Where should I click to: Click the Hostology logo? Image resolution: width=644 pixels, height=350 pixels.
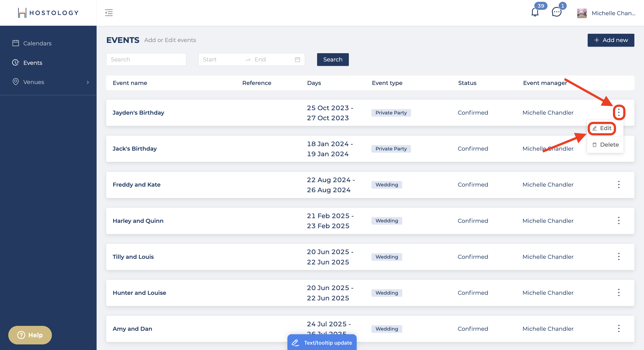[48, 13]
